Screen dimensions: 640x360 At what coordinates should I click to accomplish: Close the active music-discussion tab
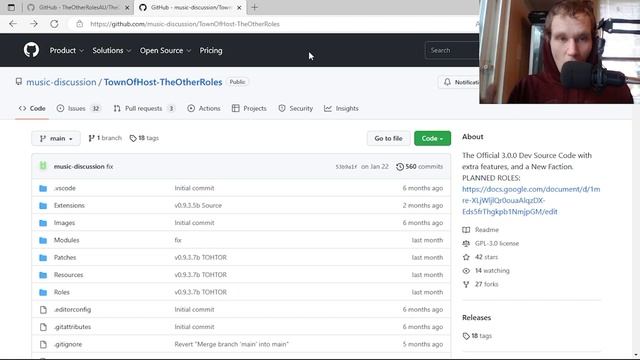(239, 7)
